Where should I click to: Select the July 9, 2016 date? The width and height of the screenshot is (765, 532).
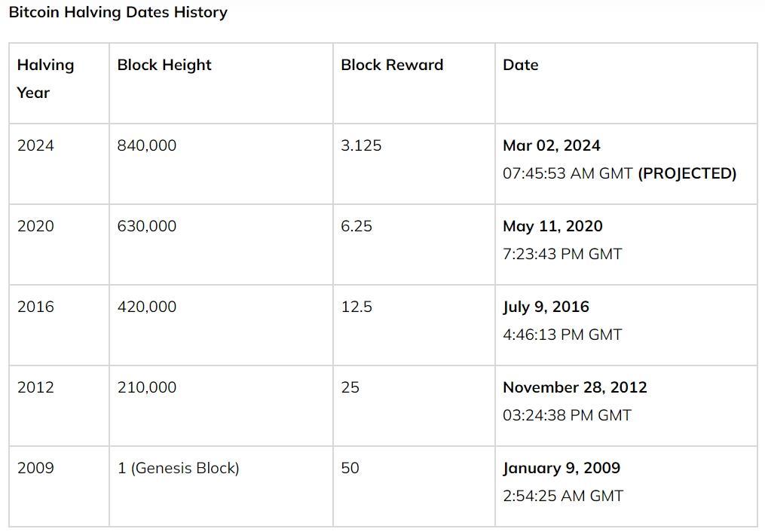[546, 307]
